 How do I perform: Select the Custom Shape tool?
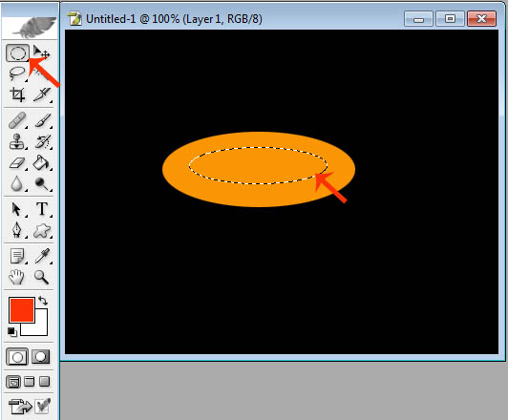[x=42, y=231]
